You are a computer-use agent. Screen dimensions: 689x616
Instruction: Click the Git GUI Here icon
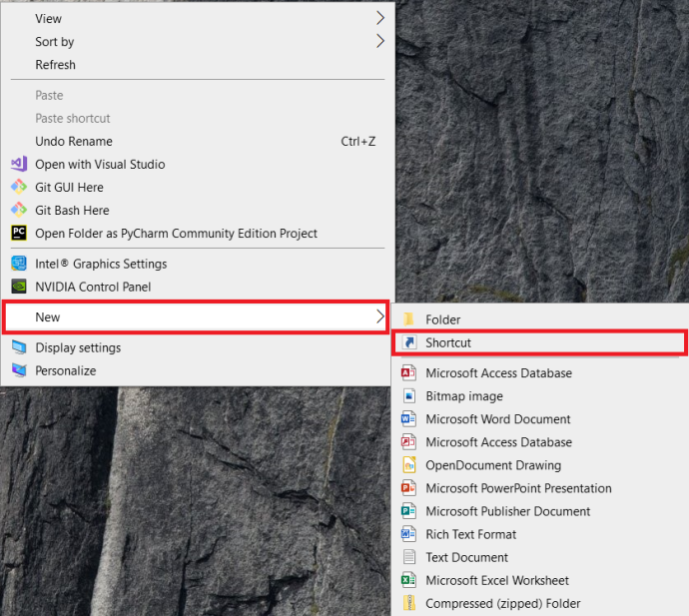[19, 187]
